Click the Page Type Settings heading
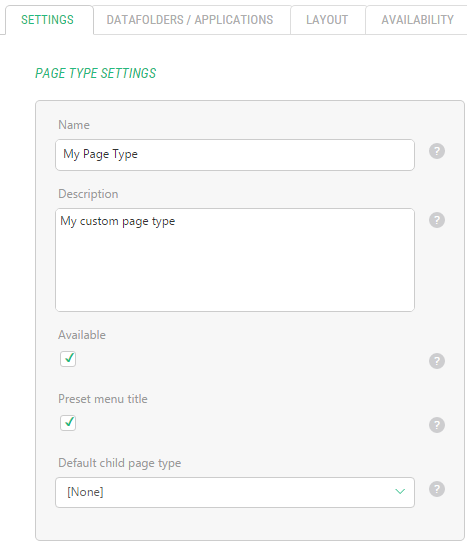Image resolution: width=467 pixels, height=543 pixels. point(96,73)
